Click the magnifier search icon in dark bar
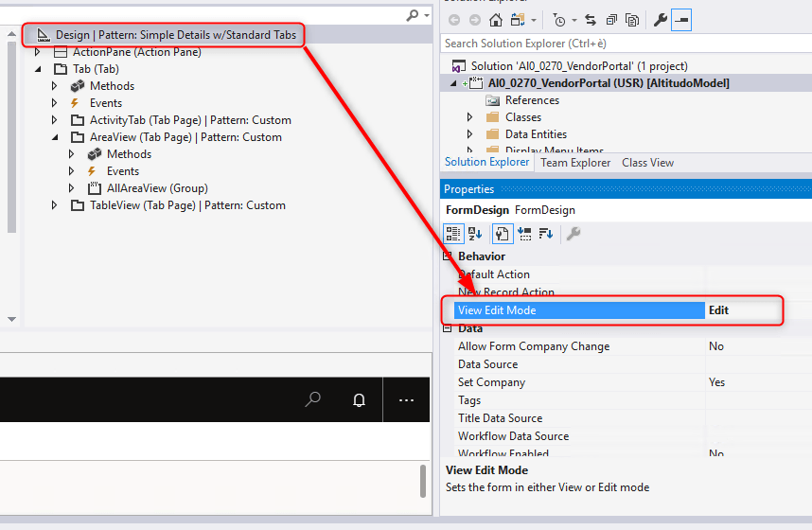 312,400
